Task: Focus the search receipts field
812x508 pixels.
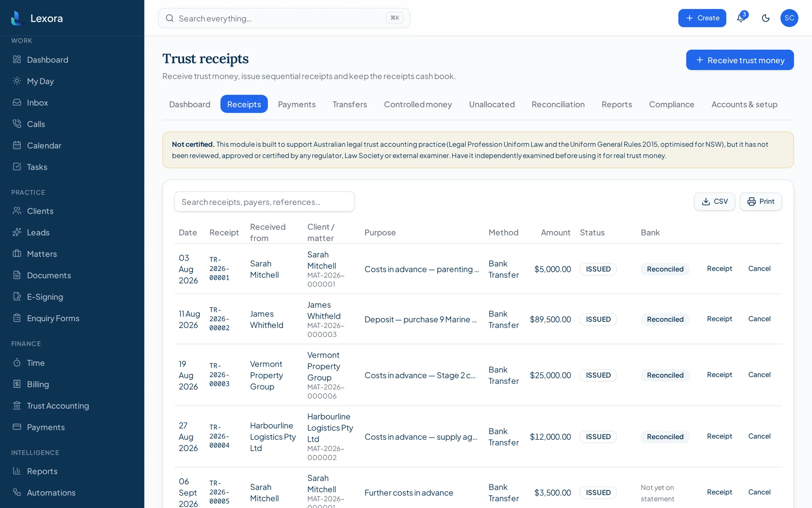Action: (x=264, y=202)
